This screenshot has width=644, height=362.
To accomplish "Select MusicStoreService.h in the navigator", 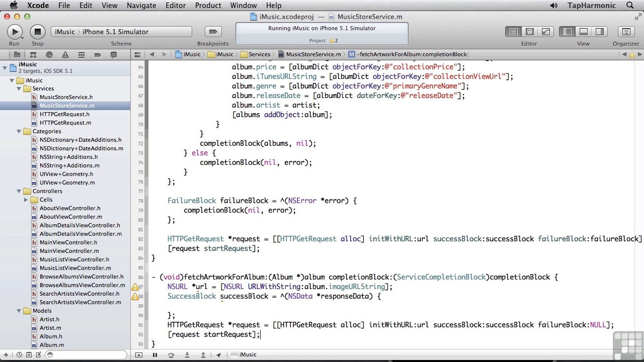I will coord(66,97).
